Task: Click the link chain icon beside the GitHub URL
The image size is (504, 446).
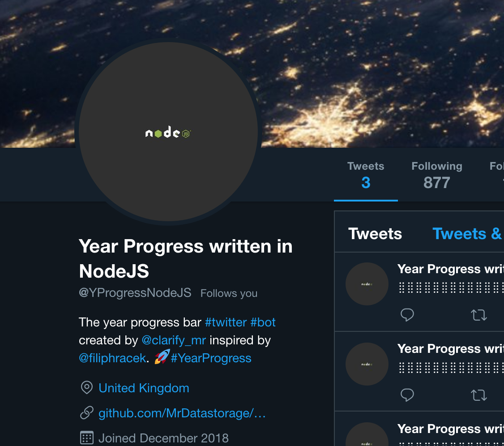Action: (x=86, y=413)
